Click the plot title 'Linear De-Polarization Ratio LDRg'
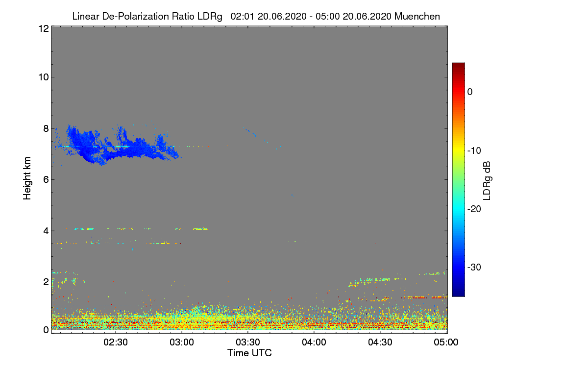Viewport: 588px width, 392px height. (147, 16)
